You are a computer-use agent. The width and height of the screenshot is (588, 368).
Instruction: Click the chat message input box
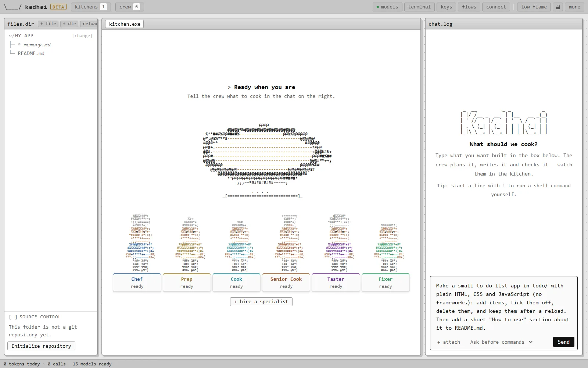pyautogui.click(x=503, y=307)
